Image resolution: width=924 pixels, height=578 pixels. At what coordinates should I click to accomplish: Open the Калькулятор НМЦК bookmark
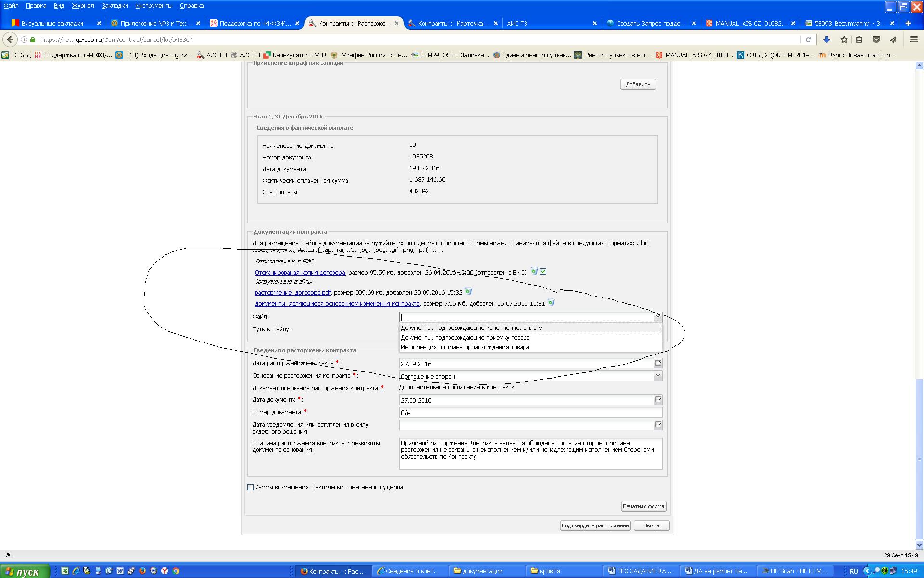295,55
